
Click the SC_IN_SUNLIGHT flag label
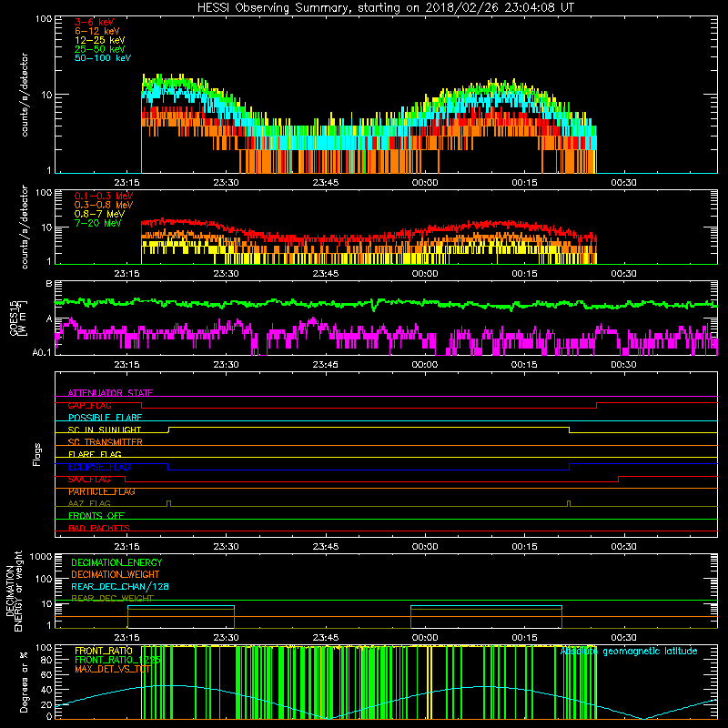click(x=105, y=430)
